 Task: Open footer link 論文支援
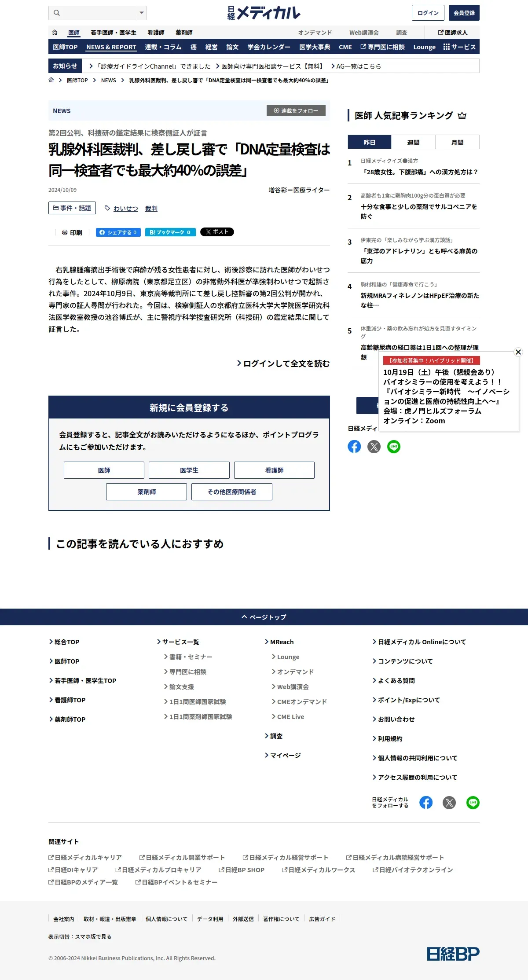pyautogui.click(x=179, y=687)
